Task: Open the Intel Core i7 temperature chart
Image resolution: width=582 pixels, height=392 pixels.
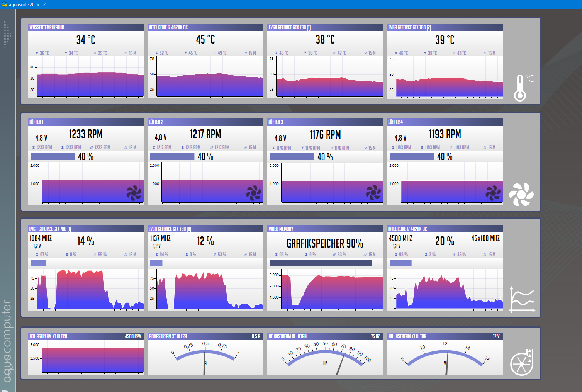Action: (x=205, y=77)
